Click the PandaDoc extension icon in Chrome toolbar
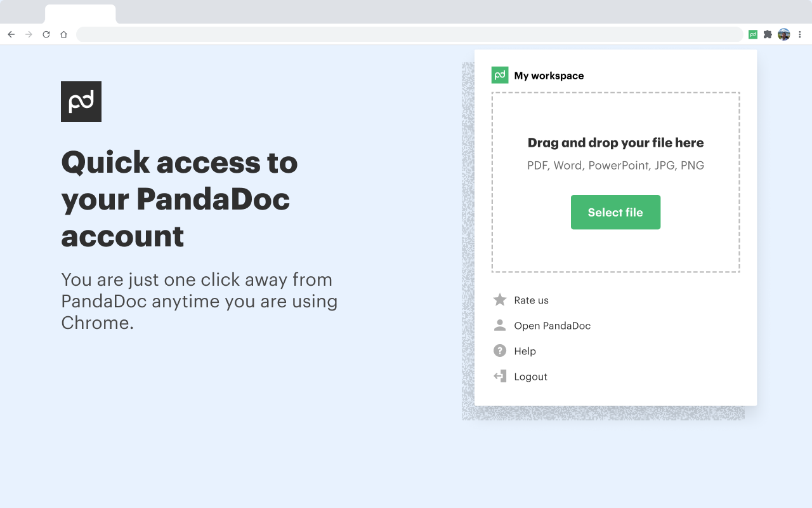Image resolution: width=812 pixels, height=508 pixels. [x=752, y=34]
